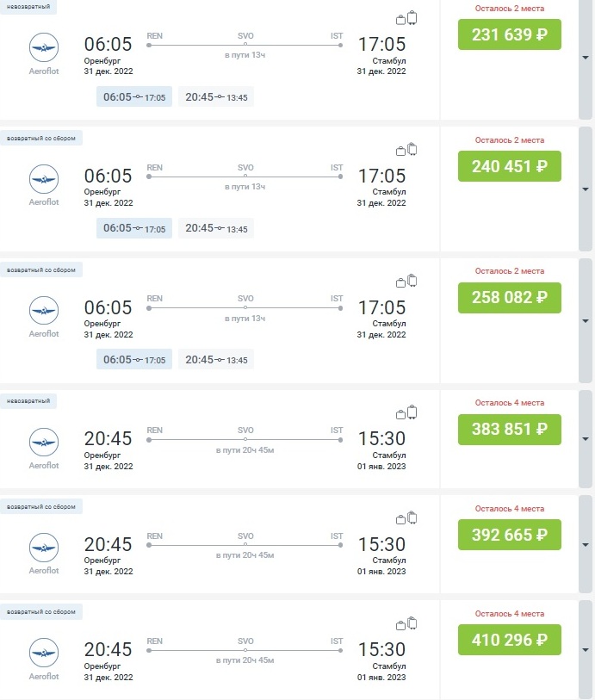
Task: Expand details arrow for 383 851 ₽ flight
Action: 586,439
